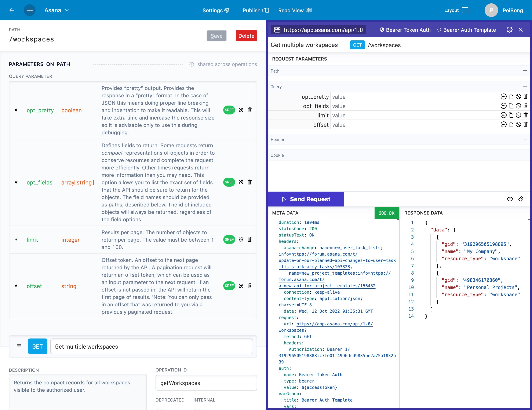The image size is (532, 410).
Task: Click the $REF badge for opt_fields
Action: (x=229, y=182)
